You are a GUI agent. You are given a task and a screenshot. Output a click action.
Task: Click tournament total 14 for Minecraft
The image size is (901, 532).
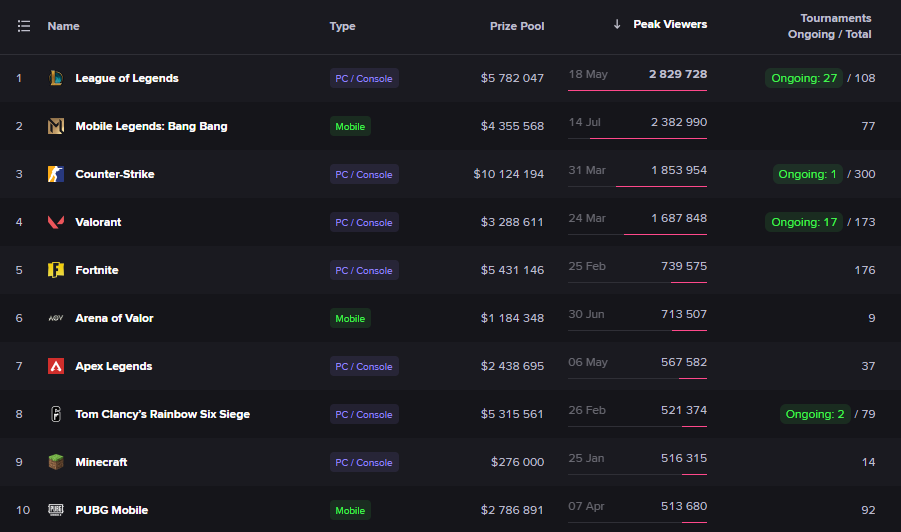pos(869,462)
